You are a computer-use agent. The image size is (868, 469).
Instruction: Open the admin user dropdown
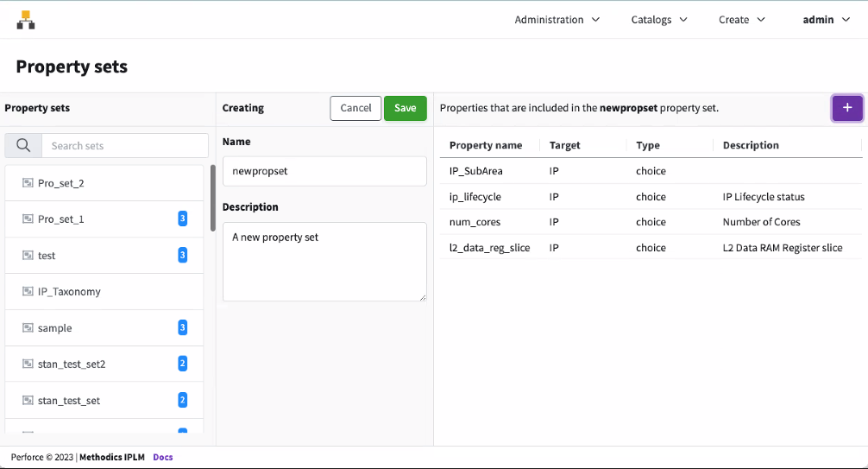[x=826, y=20]
